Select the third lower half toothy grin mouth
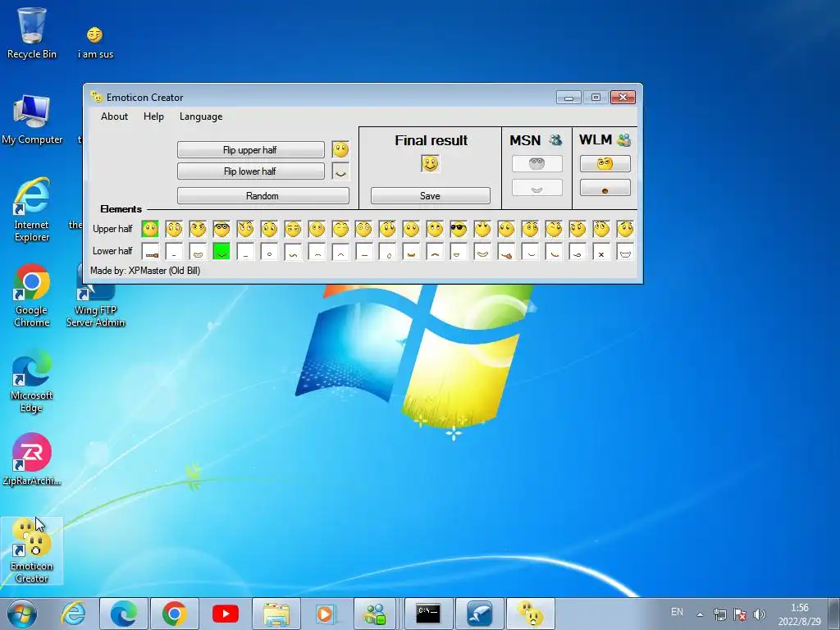Image resolution: width=840 pixels, height=630 pixels. (197, 251)
